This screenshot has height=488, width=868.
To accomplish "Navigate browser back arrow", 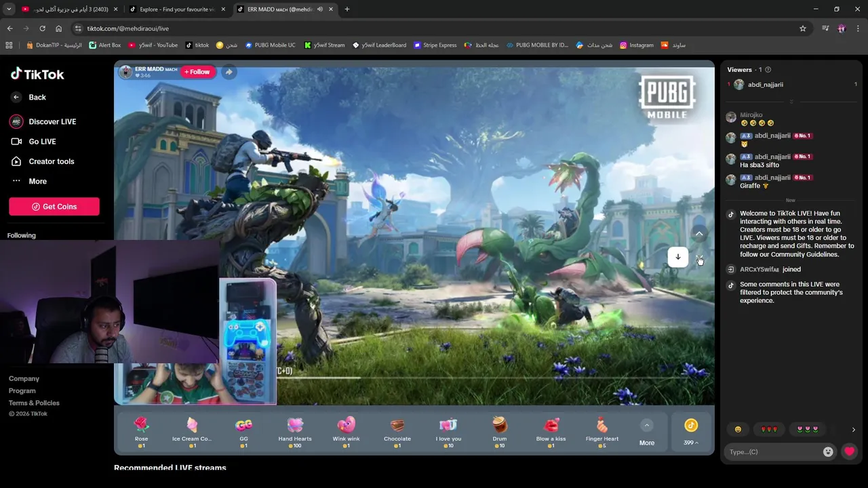I will [9, 28].
